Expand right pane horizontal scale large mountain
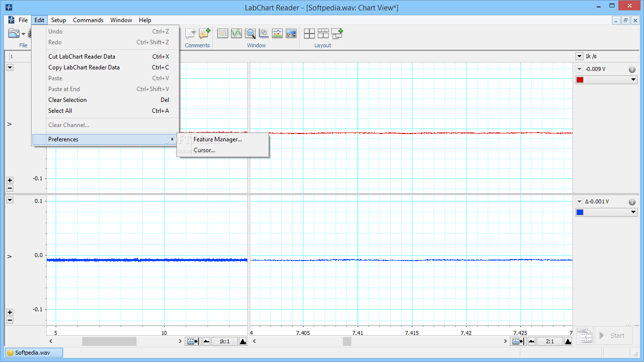This screenshot has width=644, height=362. (x=568, y=341)
